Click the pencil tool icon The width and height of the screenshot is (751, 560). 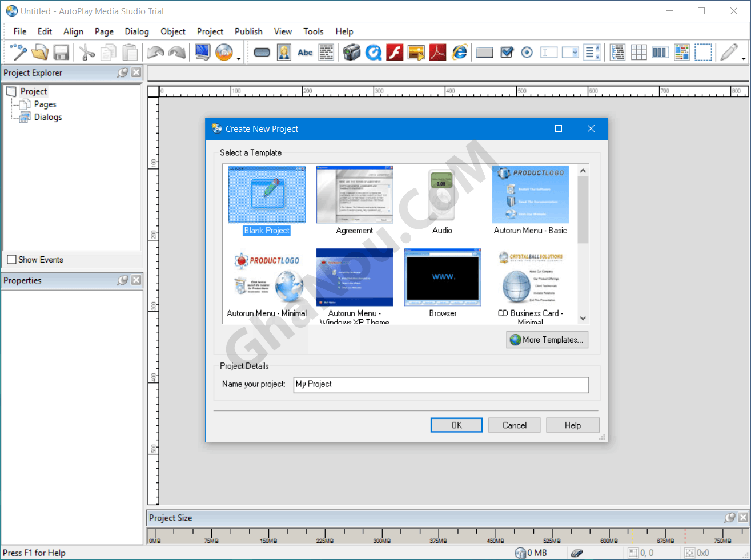(x=728, y=53)
